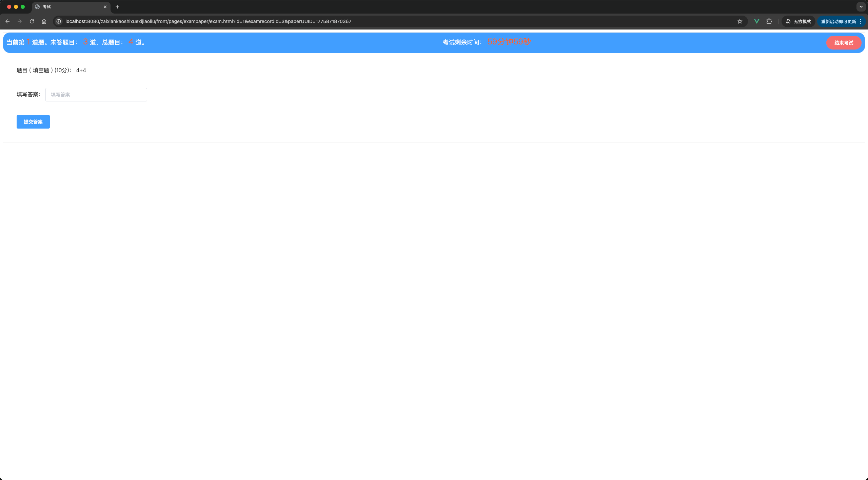Go to the browser home page

(x=44, y=21)
